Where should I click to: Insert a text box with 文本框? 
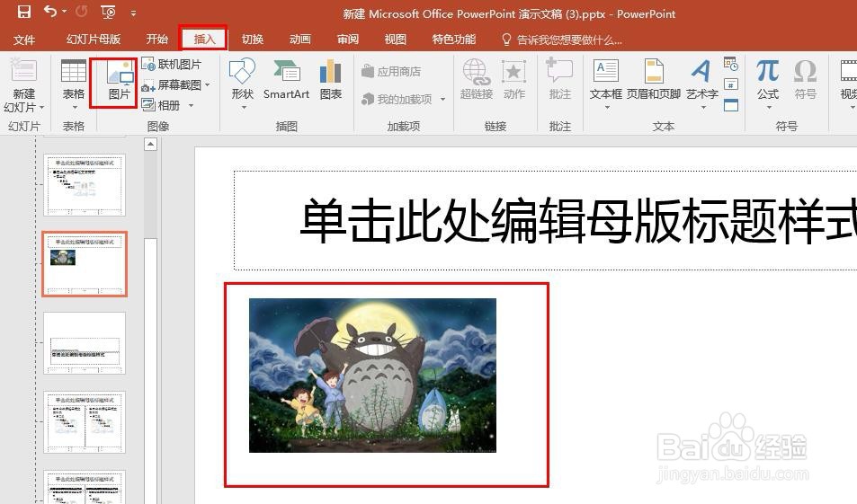coord(605,83)
